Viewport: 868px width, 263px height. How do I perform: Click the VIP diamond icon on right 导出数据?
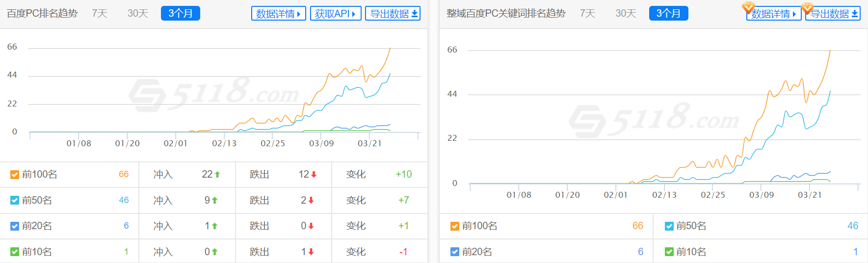point(807,7)
